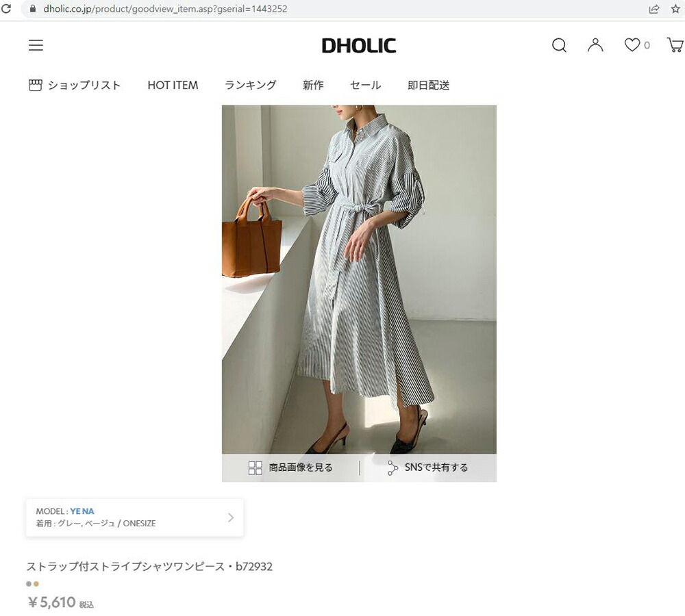The image size is (685, 616).
Task: Open the 新作 new arrivals menu
Action: (313, 85)
